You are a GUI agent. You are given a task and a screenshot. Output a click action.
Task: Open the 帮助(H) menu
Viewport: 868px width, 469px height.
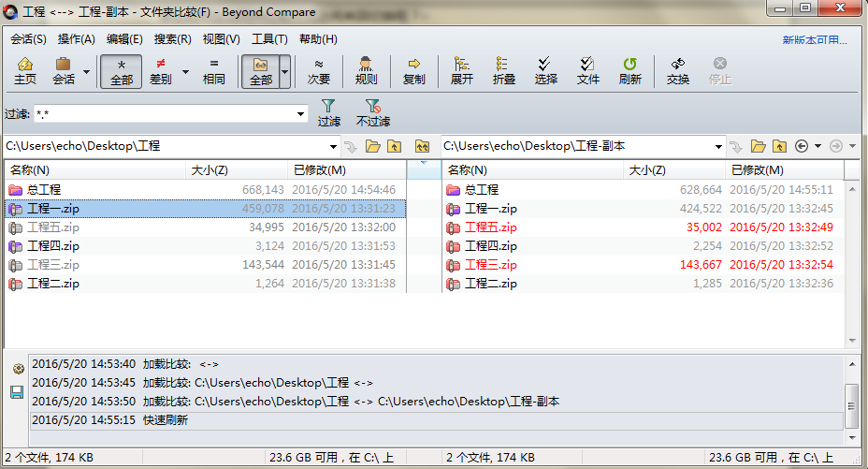pyautogui.click(x=318, y=39)
